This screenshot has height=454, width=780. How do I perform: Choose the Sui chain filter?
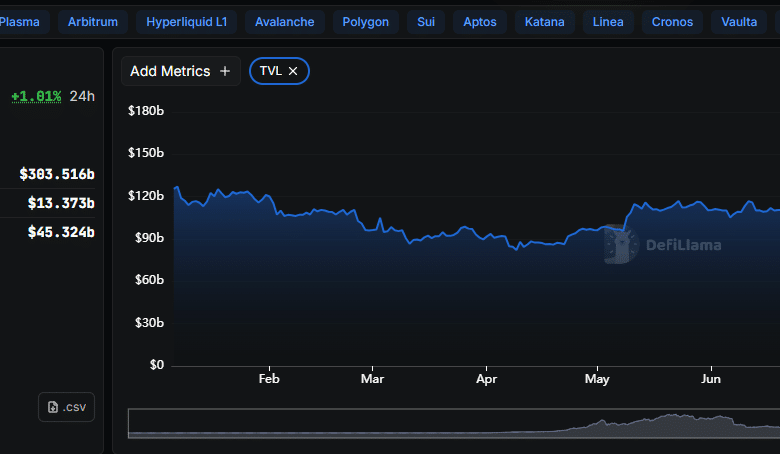pyautogui.click(x=427, y=21)
